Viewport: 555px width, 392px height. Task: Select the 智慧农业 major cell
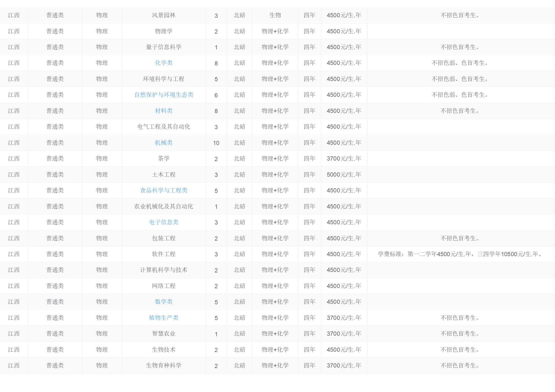point(164,334)
